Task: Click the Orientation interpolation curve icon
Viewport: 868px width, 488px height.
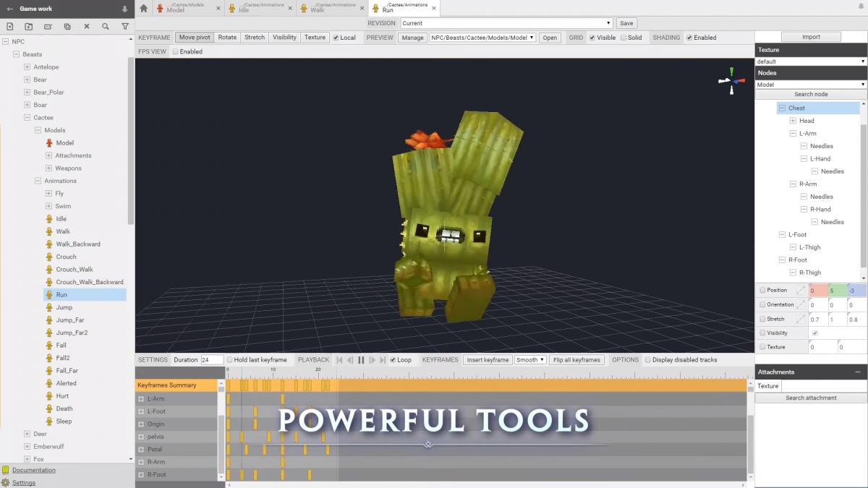Action: click(x=800, y=304)
